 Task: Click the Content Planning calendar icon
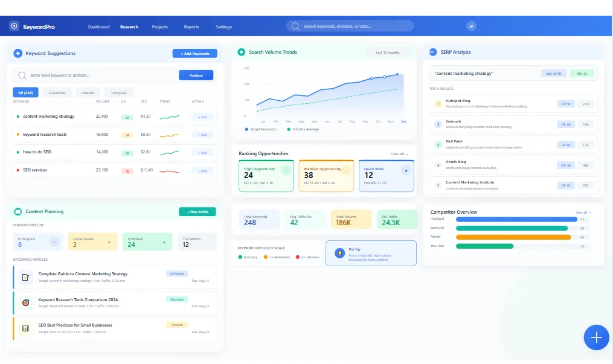(19, 211)
